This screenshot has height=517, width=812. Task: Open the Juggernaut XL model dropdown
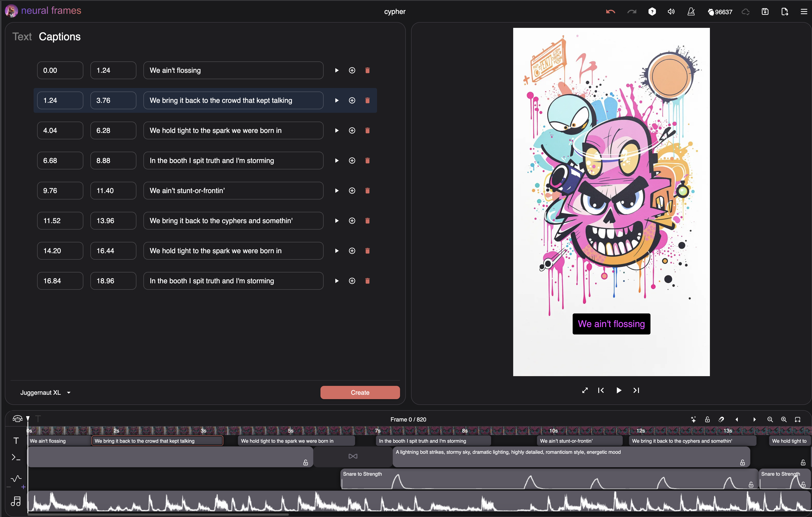45,392
